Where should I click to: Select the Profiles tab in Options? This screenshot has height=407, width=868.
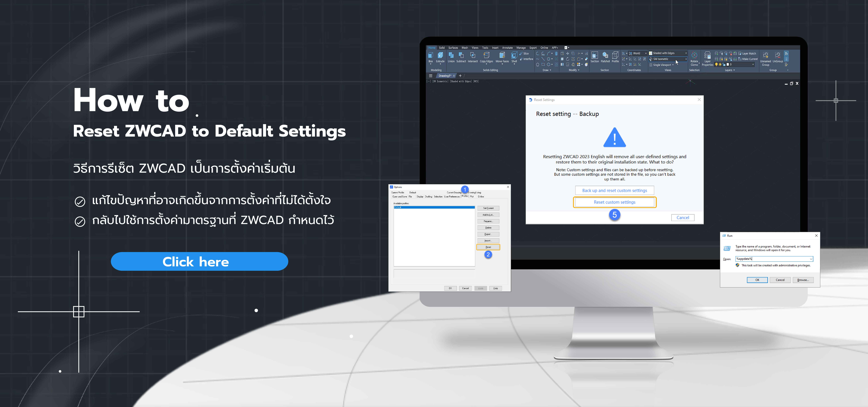pos(464,197)
